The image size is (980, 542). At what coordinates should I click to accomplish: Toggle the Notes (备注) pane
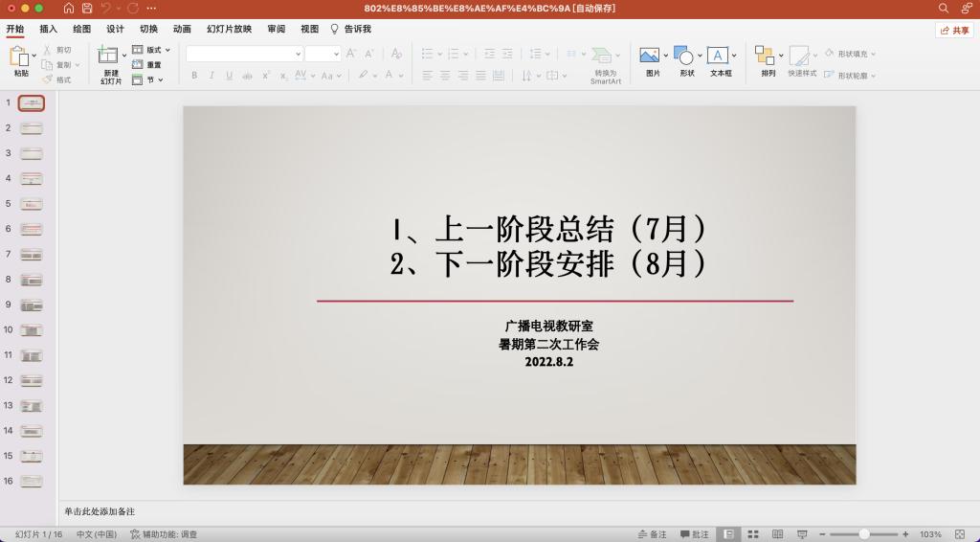coord(652,534)
